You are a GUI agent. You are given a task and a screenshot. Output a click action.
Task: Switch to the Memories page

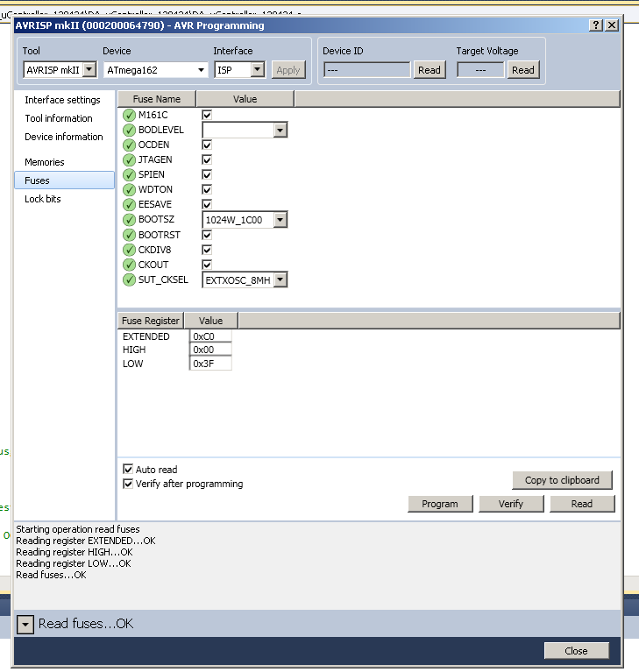click(x=45, y=162)
